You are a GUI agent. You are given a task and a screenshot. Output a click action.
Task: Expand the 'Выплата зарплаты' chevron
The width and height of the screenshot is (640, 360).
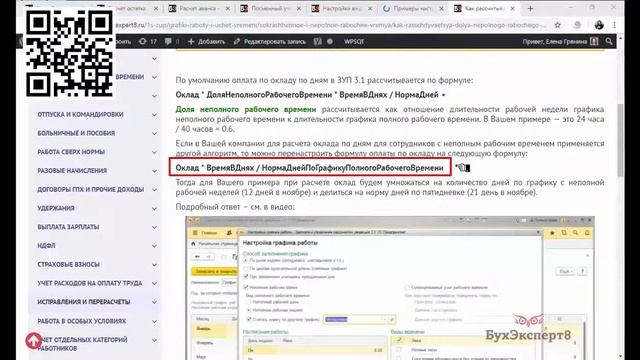tap(154, 227)
